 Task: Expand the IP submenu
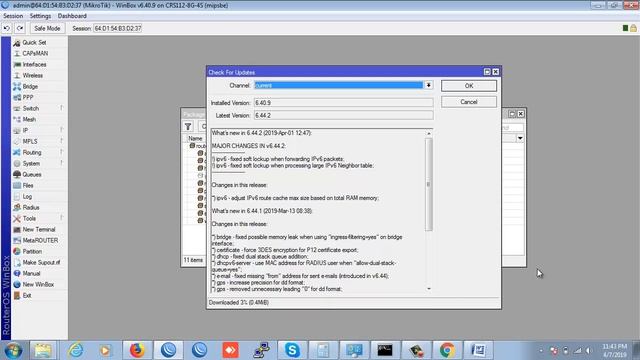pyautogui.click(x=25, y=131)
